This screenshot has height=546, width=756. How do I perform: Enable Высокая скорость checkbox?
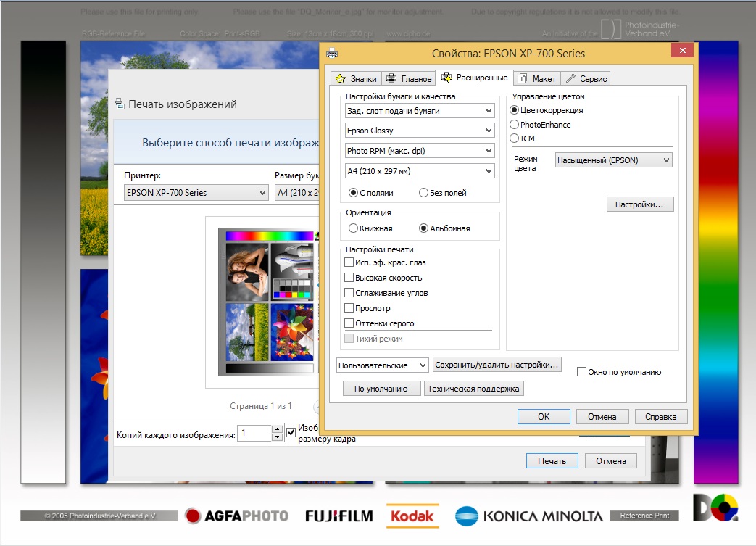(x=349, y=277)
